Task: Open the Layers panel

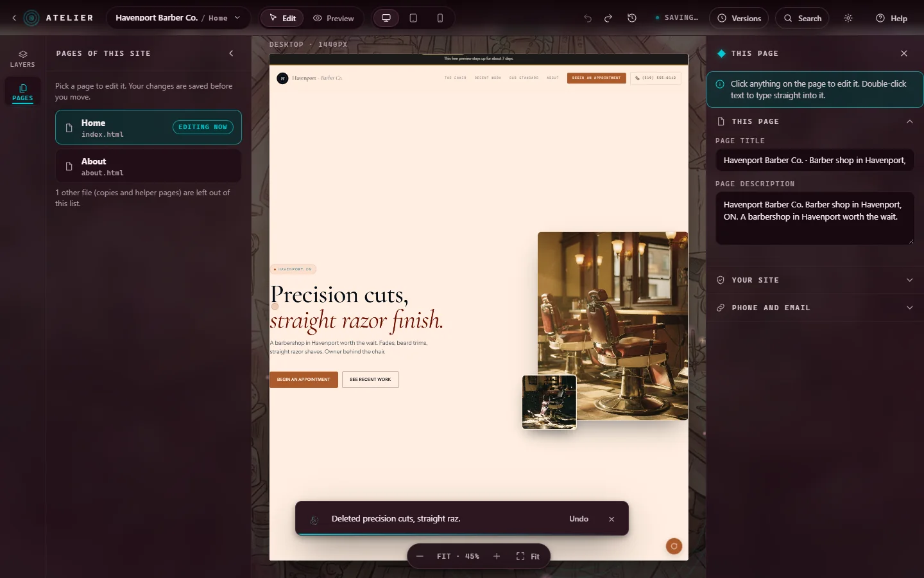Action: tap(22, 58)
